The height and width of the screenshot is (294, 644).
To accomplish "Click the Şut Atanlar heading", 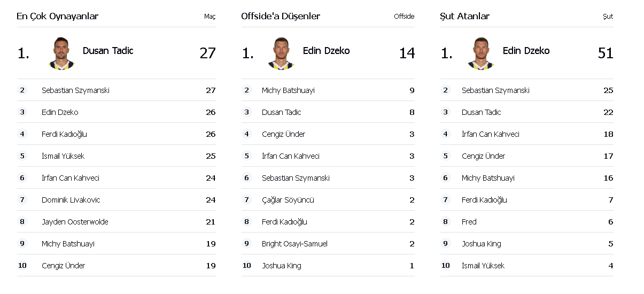I will 465,17.
